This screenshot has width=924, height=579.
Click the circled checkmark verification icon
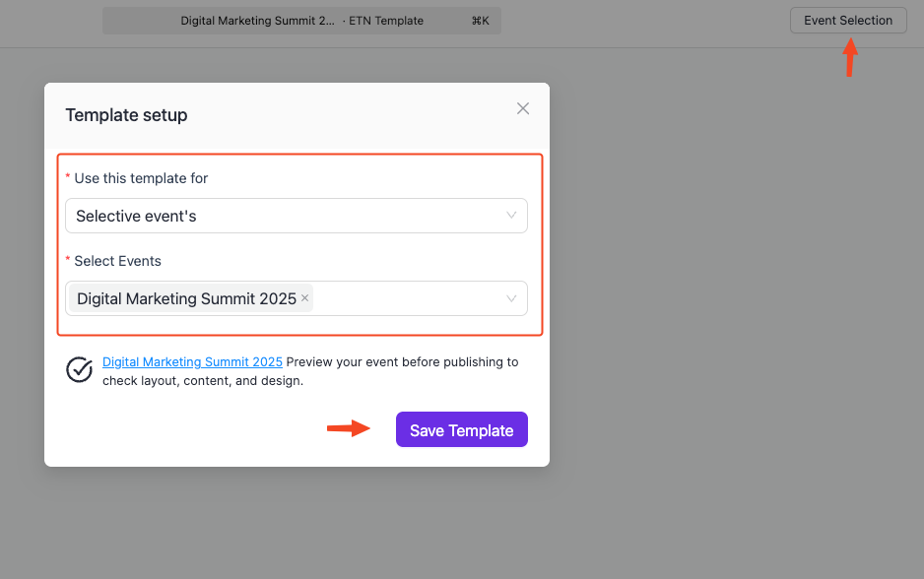[x=79, y=370]
